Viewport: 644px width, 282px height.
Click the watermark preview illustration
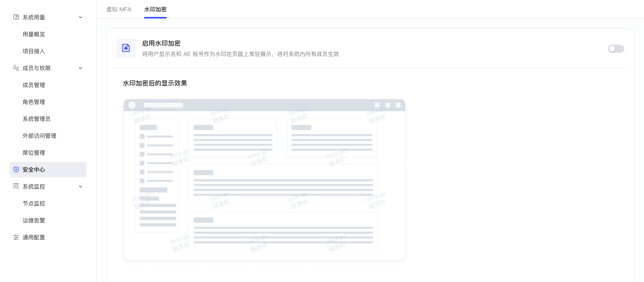click(x=264, y=179)
